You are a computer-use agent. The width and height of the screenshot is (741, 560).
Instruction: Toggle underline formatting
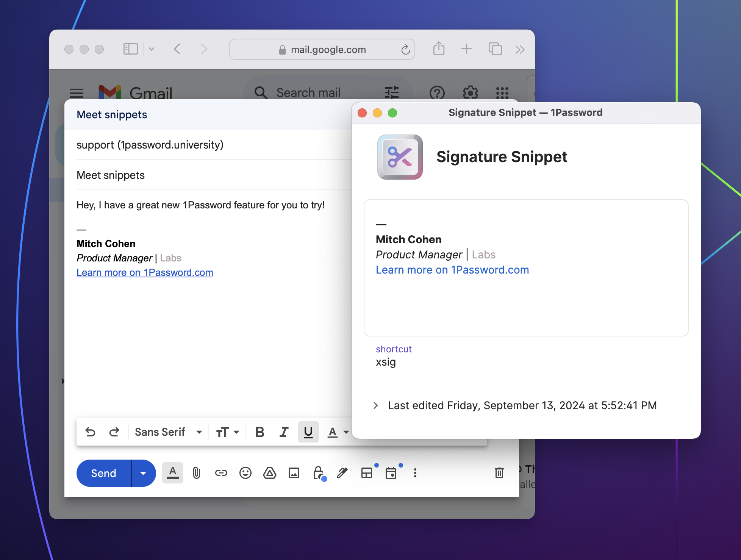[308, 432]
